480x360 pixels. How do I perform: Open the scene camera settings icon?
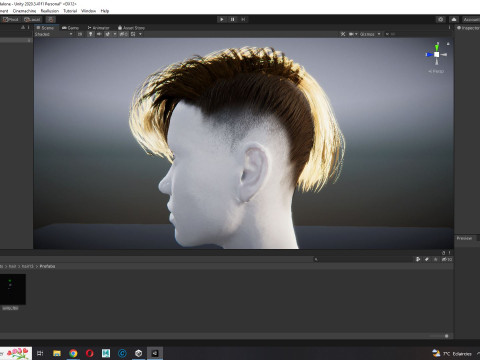pos(351,34)
